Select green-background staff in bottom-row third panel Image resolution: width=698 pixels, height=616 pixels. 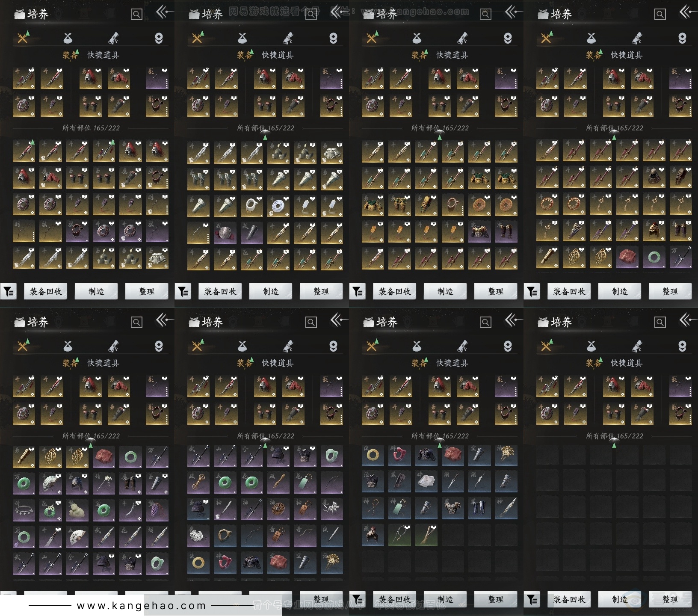(x=426, y=535)
